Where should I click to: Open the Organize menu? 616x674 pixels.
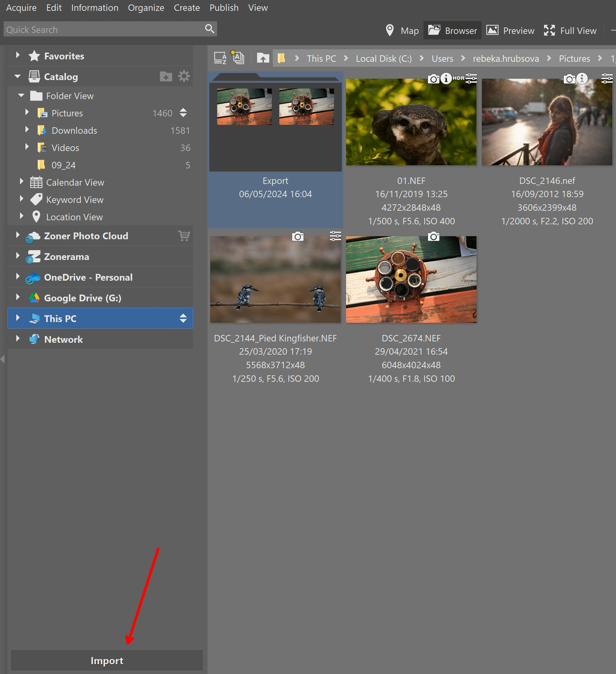coord(146,7)
